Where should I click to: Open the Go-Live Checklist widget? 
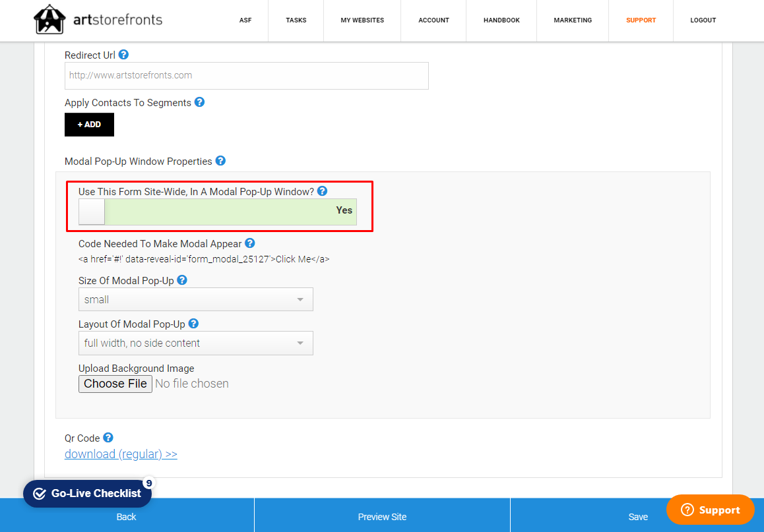87,494
